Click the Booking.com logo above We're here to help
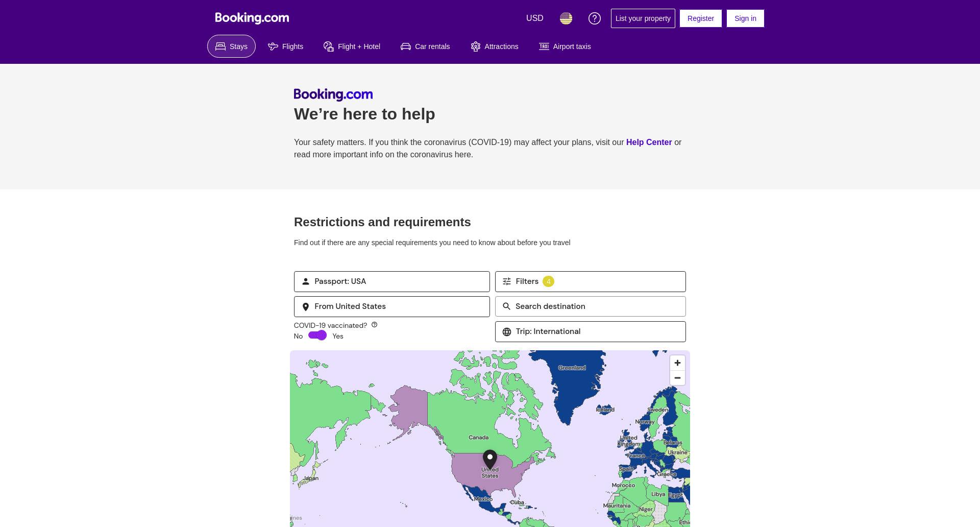Image resolution: width=980 pixels, height=527 pixels. [x=333, y=94]
